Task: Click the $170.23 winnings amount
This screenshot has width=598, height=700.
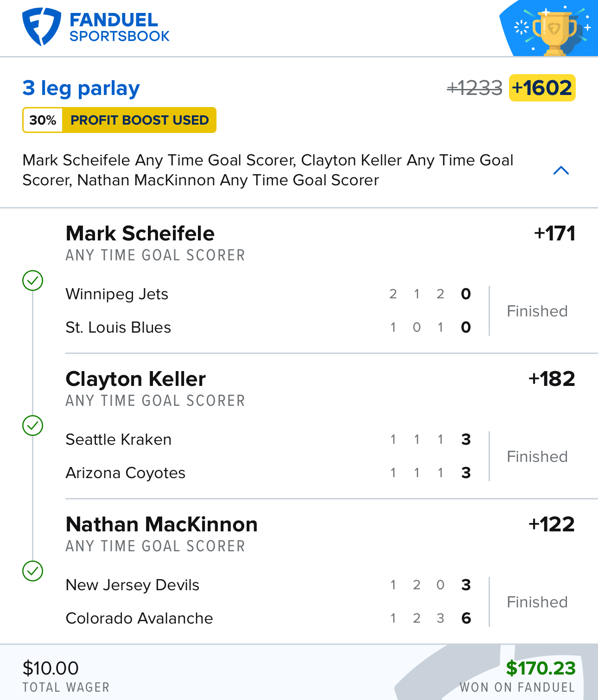Action: click(541, 668)
